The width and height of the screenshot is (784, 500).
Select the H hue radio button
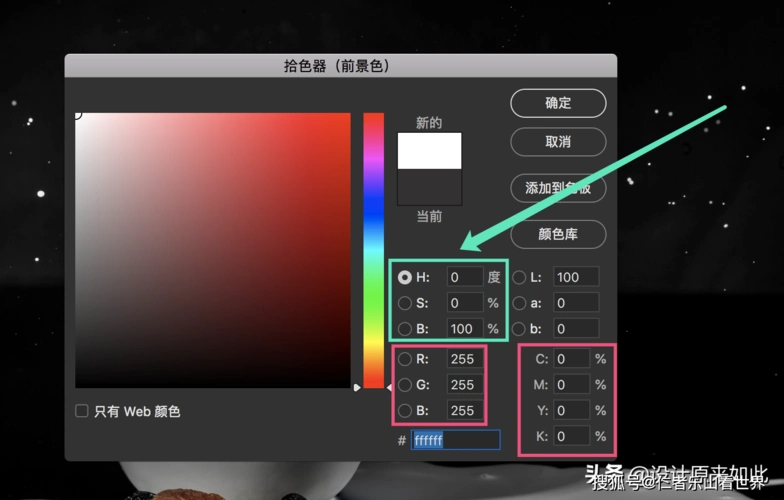[404, 278]
